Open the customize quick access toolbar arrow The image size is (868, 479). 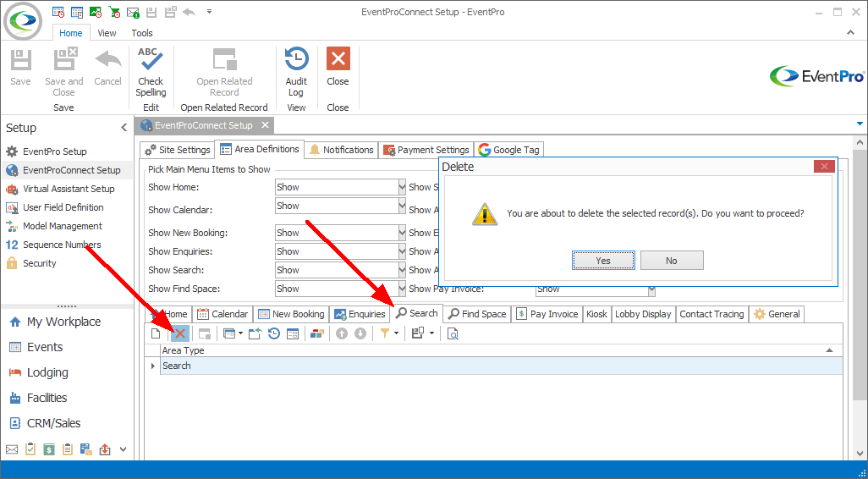[209, 11]
